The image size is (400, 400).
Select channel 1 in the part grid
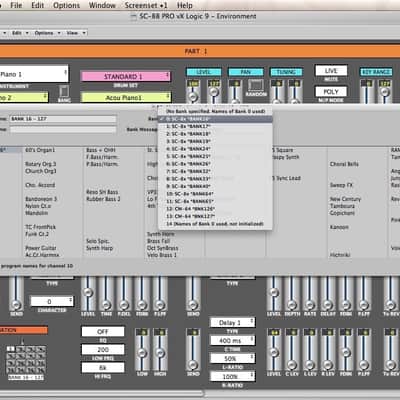point(11,349)
